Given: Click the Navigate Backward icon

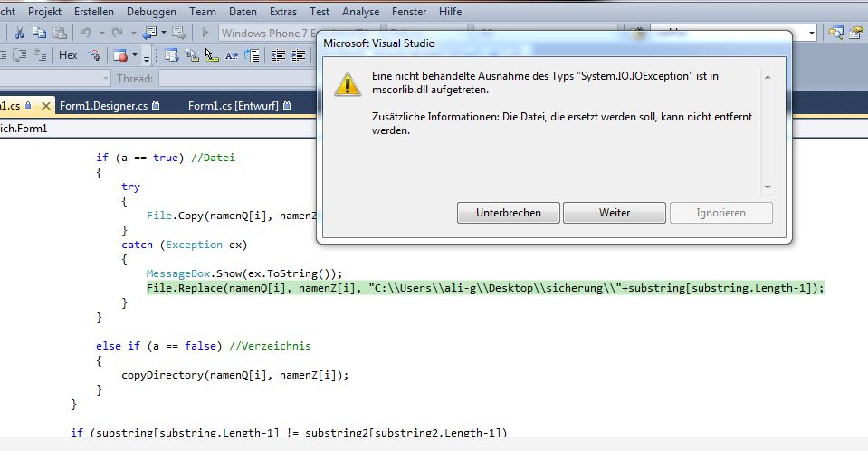Looking at the screenshot, I should pos(149,34).
